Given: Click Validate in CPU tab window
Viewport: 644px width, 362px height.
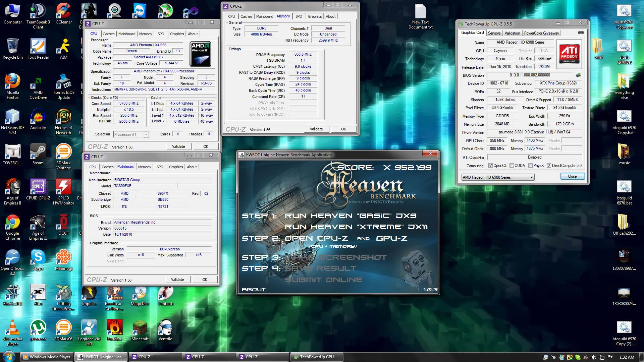Looking at the screenshot, I should 178,146.
